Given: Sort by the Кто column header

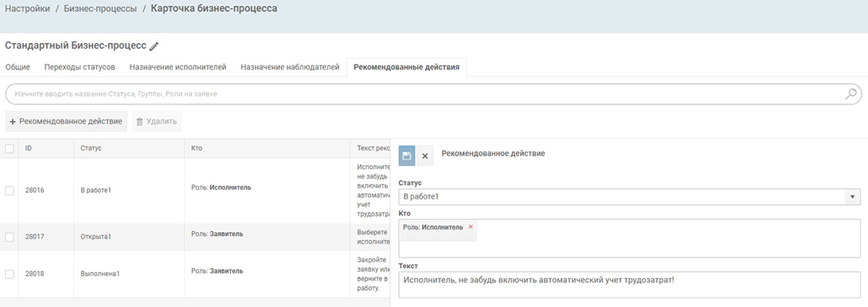Looking at the screenshot, I should tap(267, 148).
